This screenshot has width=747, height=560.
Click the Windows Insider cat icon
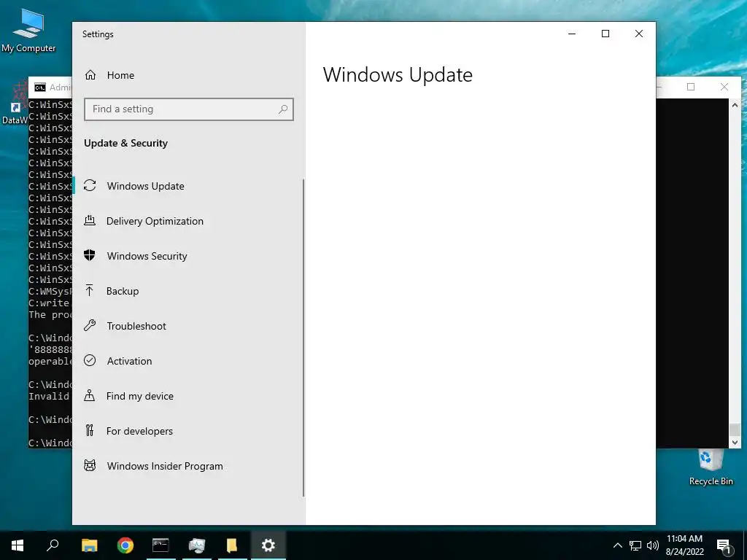point(90,465)
